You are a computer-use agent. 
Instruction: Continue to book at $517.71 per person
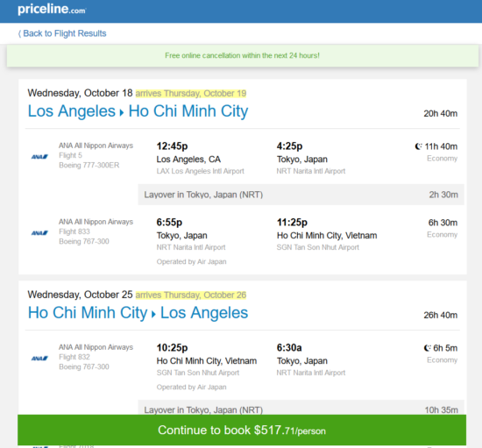coord(242,430)
